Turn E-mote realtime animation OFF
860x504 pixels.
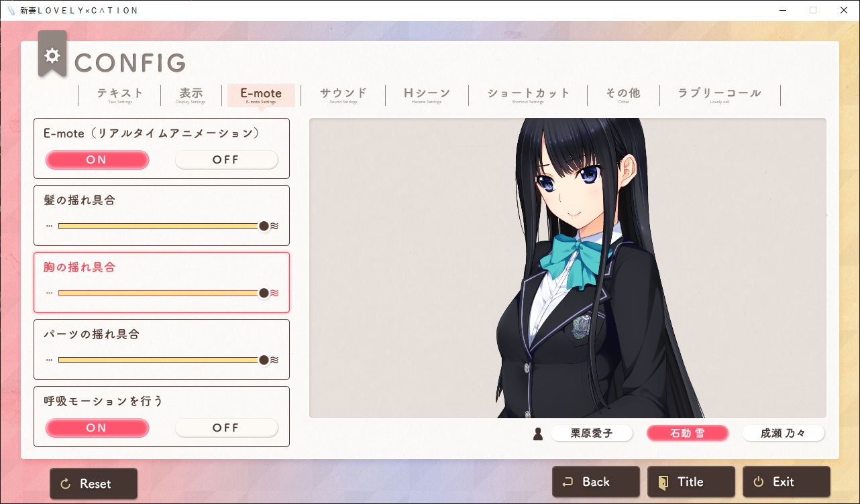pyautogui.click(x=227, y=160)
